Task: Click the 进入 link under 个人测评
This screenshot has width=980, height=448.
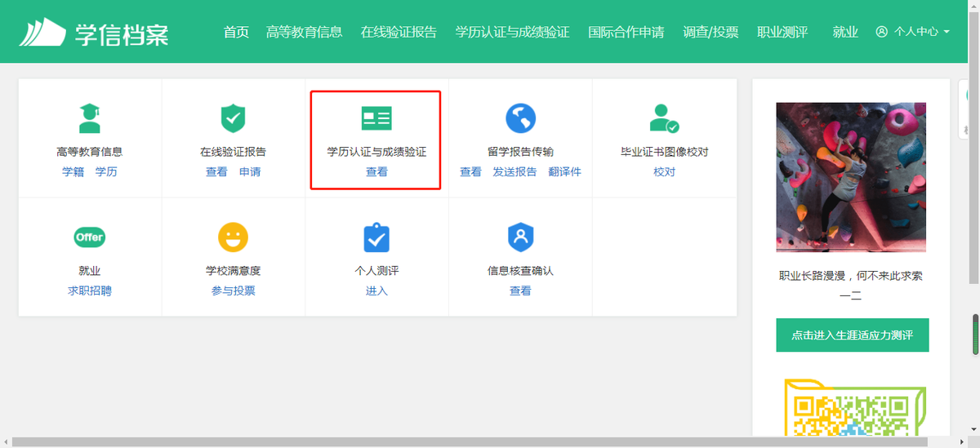Action: tap(376, 291)
